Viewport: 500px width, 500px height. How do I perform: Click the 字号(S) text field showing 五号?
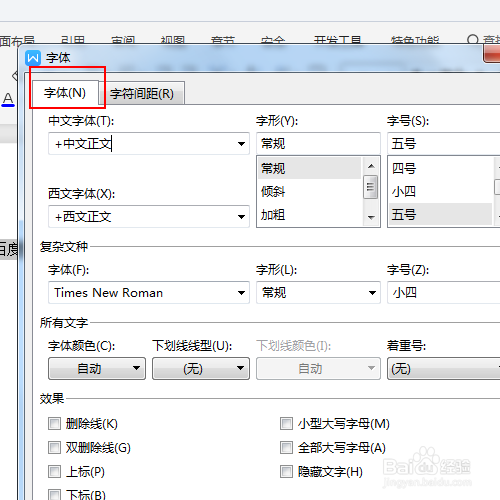click(444, 144)
